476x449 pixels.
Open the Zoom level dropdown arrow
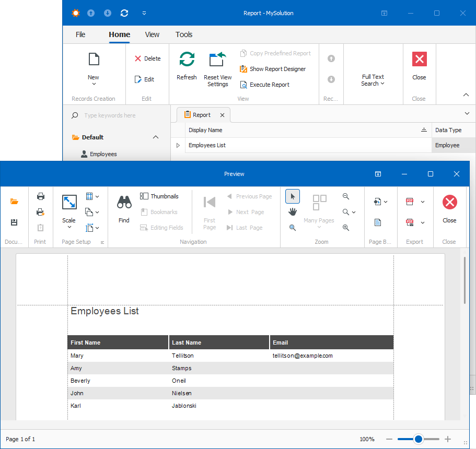[354, 212]
